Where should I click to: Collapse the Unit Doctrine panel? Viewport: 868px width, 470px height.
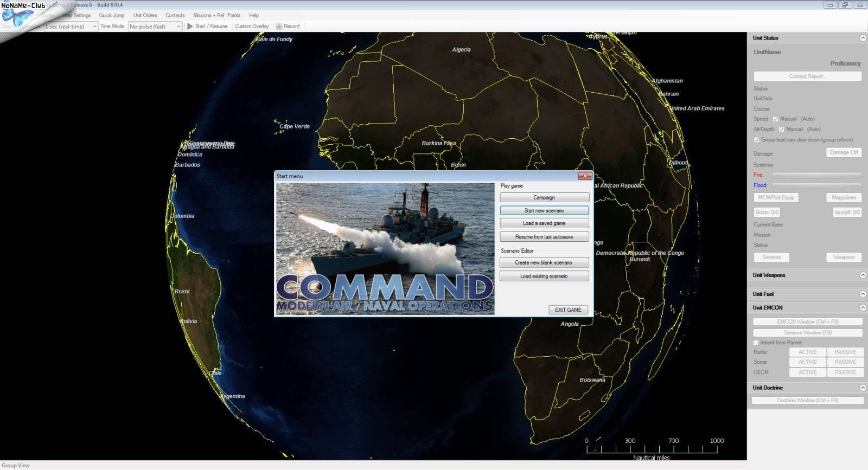863,388
